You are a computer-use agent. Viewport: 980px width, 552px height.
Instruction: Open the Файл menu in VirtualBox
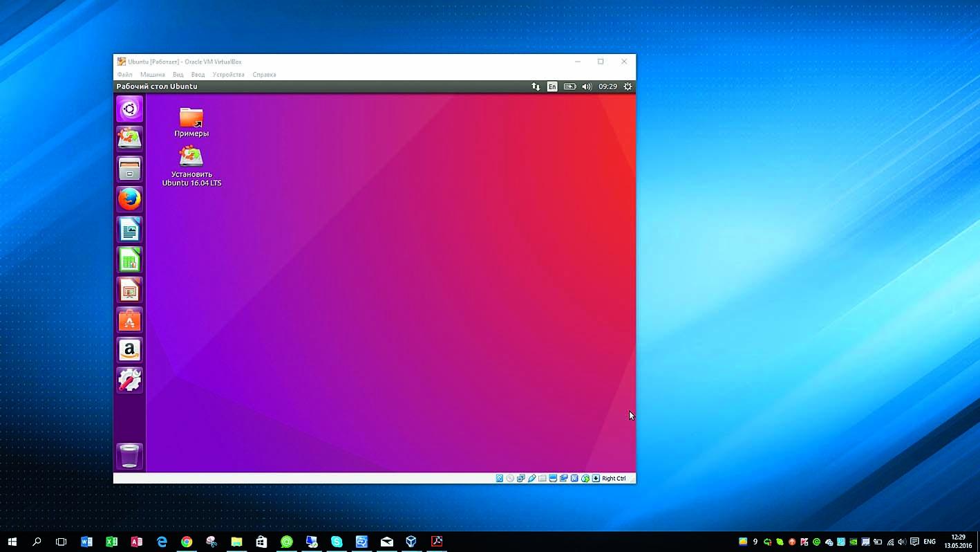124,75
